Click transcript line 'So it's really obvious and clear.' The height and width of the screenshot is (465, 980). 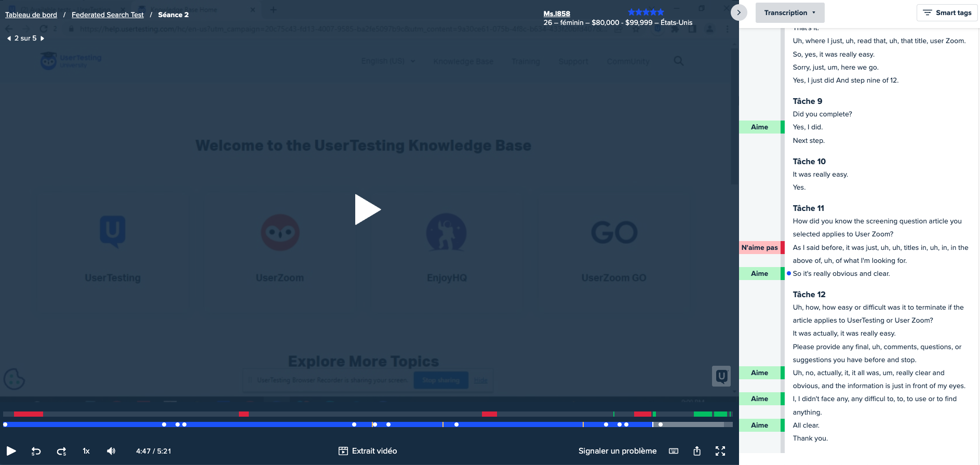(x=841, y=273)
